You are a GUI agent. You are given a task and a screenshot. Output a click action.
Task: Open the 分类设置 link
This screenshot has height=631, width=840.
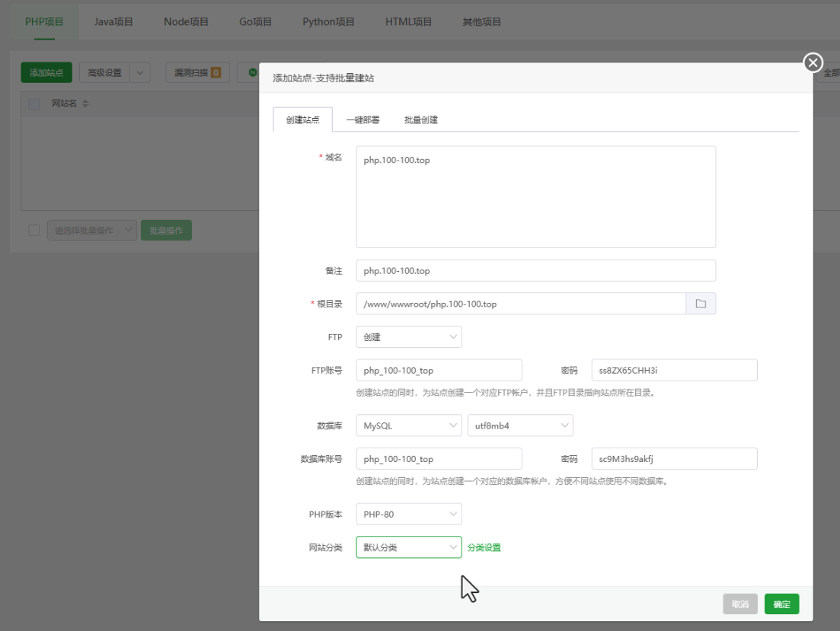[x=484, y=547]
